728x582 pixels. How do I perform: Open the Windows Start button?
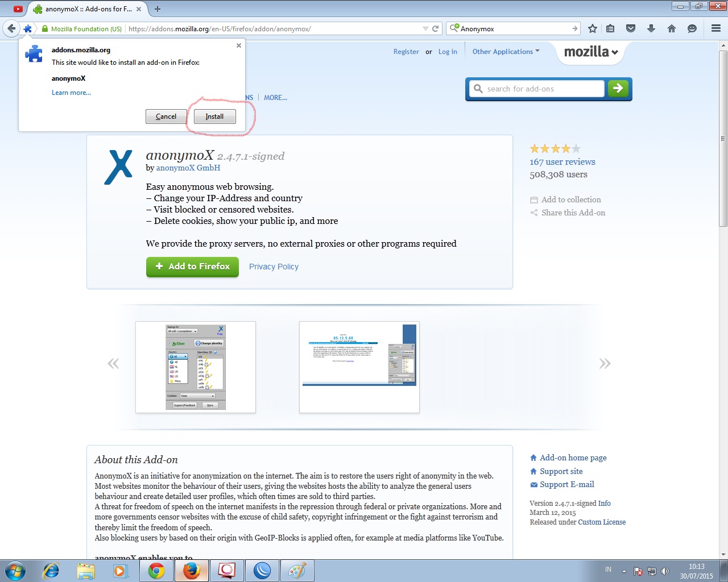tap(15, 571)
